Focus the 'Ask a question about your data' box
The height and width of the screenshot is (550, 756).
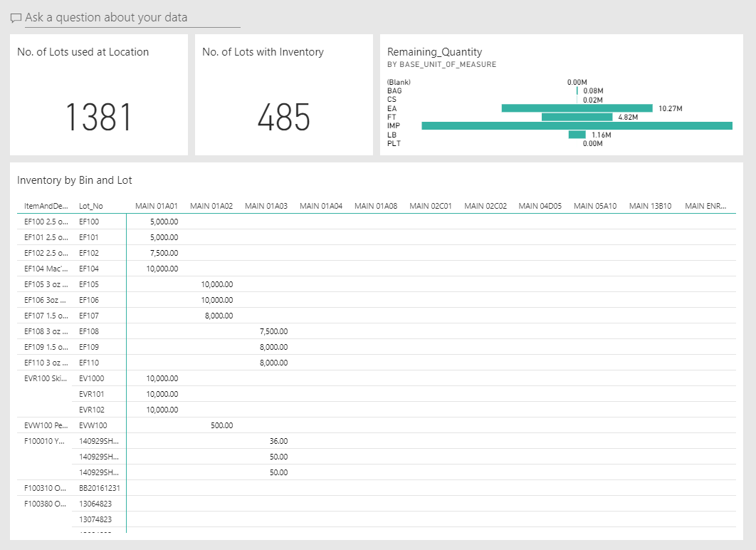pos(132,18)
